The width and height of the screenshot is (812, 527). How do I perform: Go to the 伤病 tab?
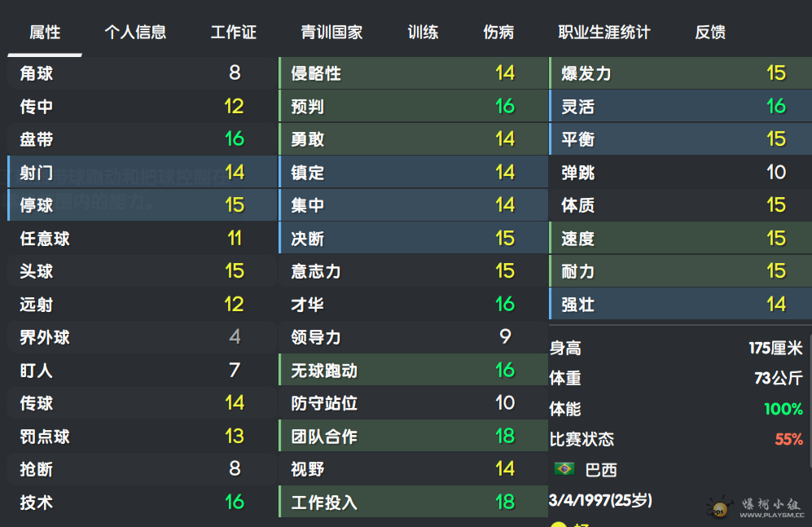498,32
